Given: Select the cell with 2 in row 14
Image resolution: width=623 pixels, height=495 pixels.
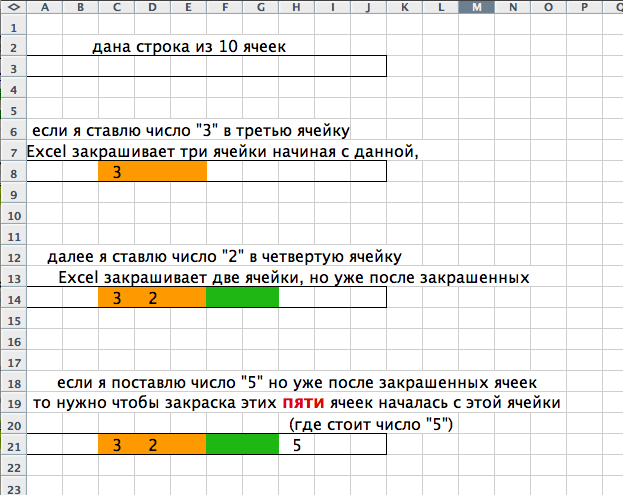Looking at the screenshot, I should point(153,298).
